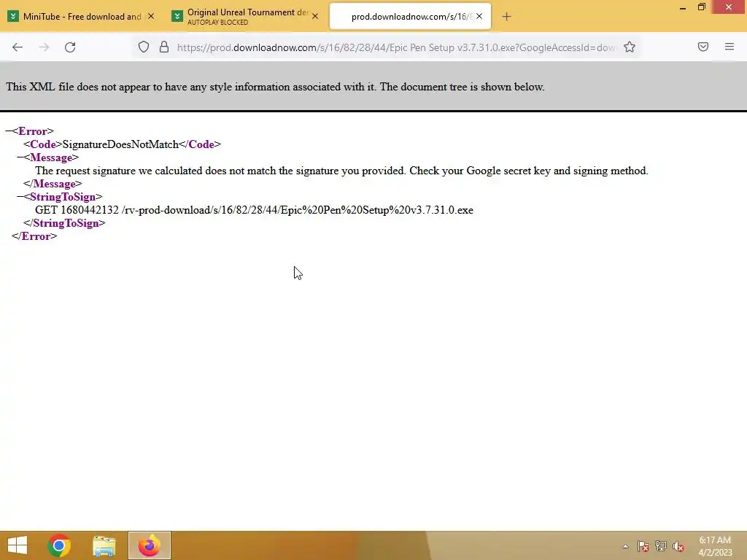Open the tracking protection shield icon

144,47
